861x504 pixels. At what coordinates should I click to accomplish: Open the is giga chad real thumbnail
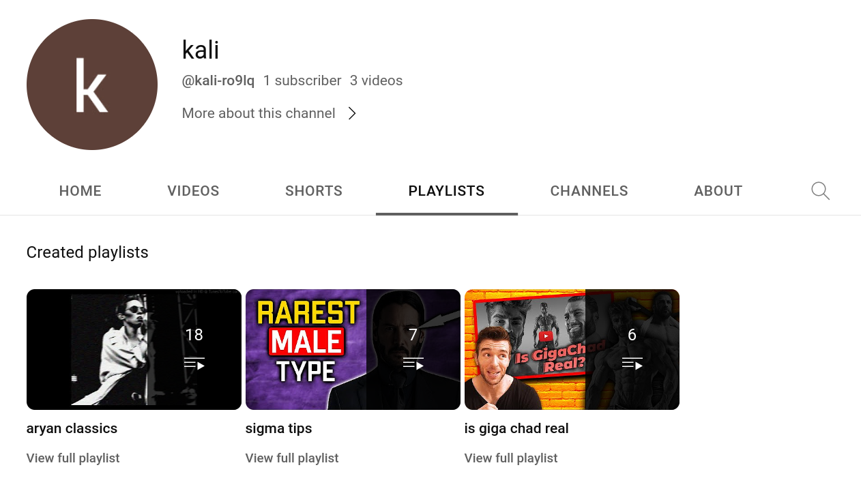572,349
